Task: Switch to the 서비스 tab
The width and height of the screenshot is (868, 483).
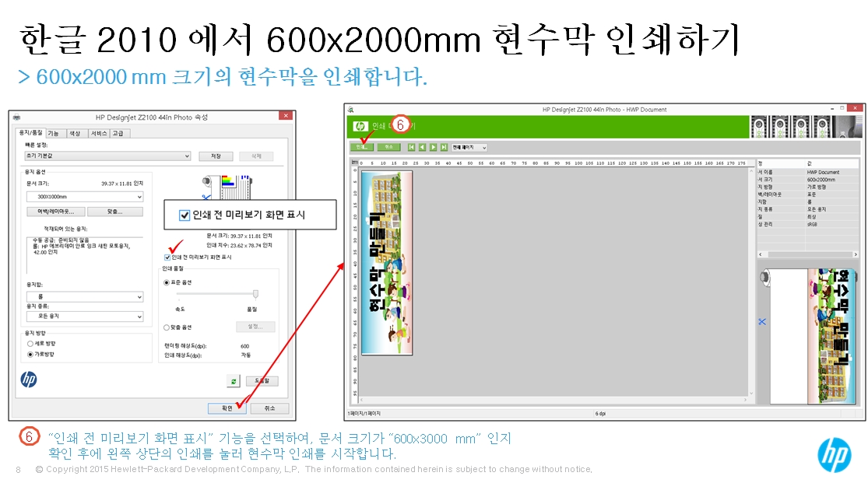Action: click(99, 133)
